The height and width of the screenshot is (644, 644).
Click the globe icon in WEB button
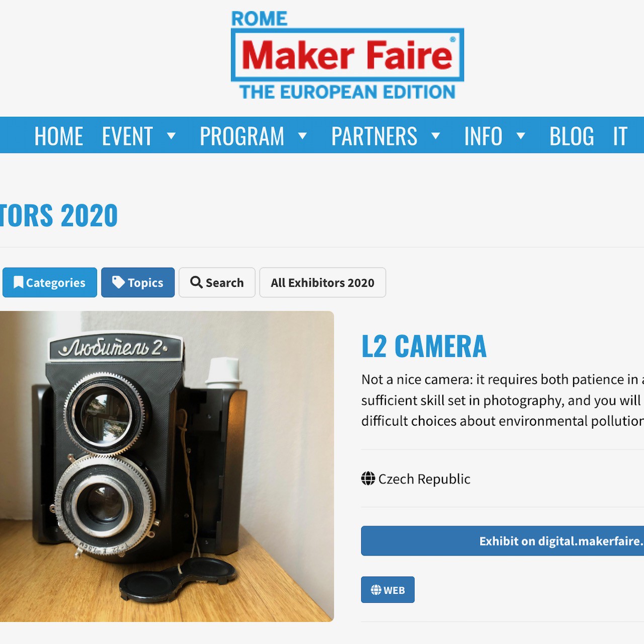click(x=376, y=590)
